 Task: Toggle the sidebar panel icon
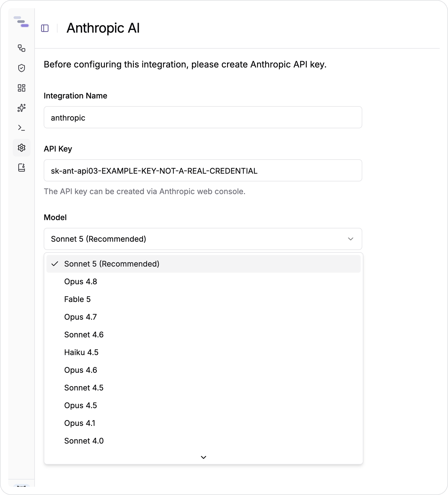[x=45, y=28]
